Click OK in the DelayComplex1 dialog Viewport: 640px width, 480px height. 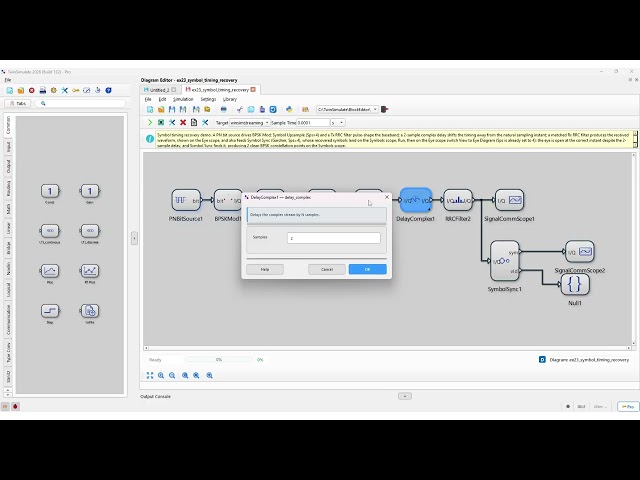tap(367, 269)
